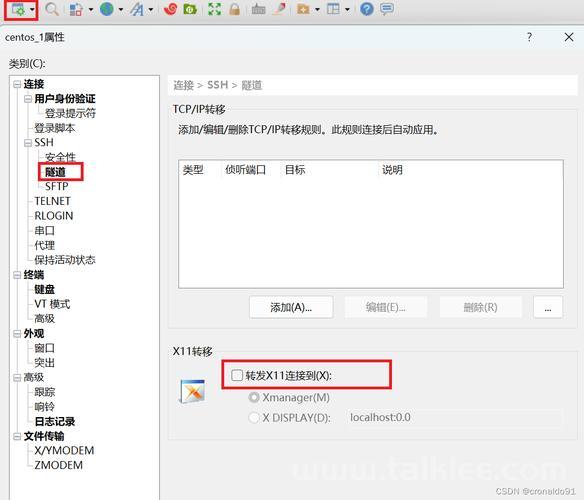Click the chat bubble feedback icon

[x=387, y=9]
